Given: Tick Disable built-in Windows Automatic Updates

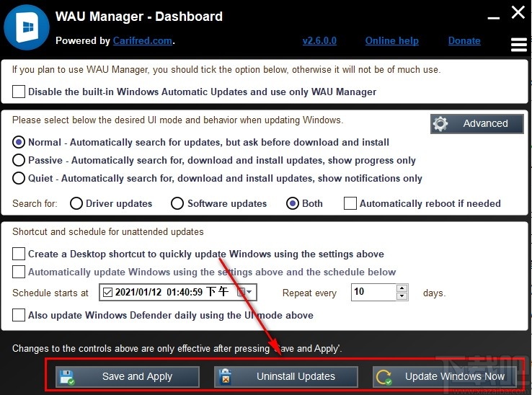Looking at the screenshot, I should click(x=19, y=92).
